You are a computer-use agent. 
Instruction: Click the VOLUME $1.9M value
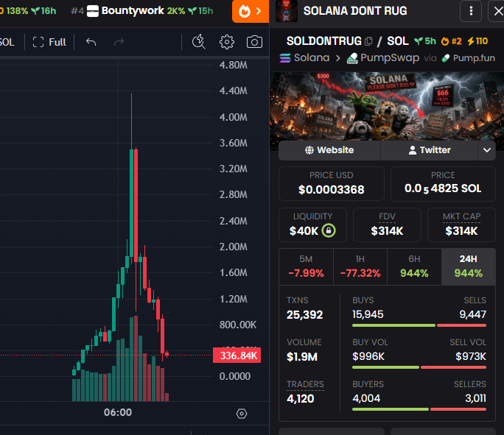tap(302, 357)
